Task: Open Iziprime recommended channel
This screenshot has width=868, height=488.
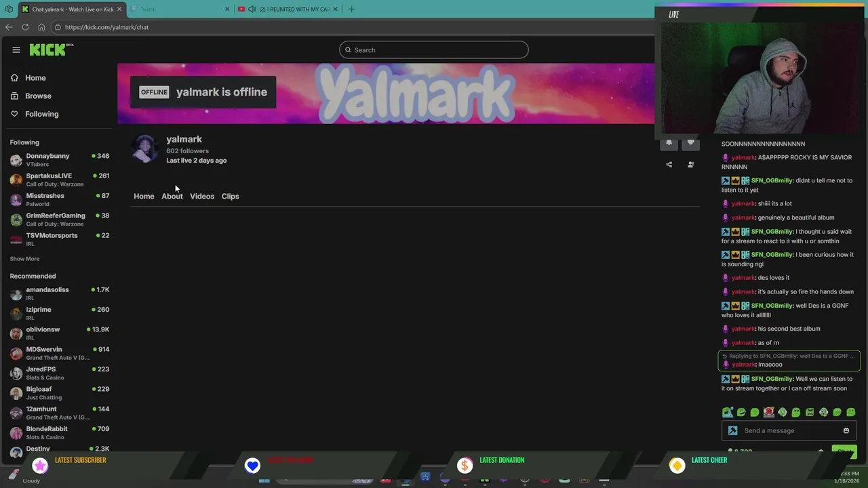Action: [x=60, y=313]
